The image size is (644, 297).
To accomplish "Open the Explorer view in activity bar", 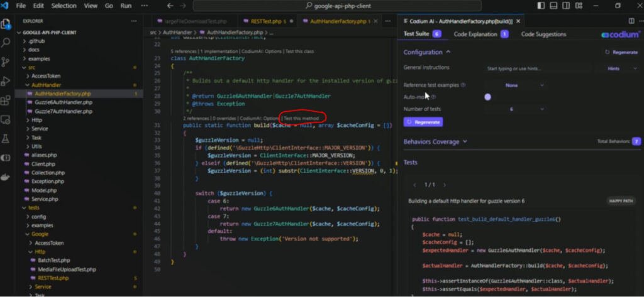I will (6, 24).
